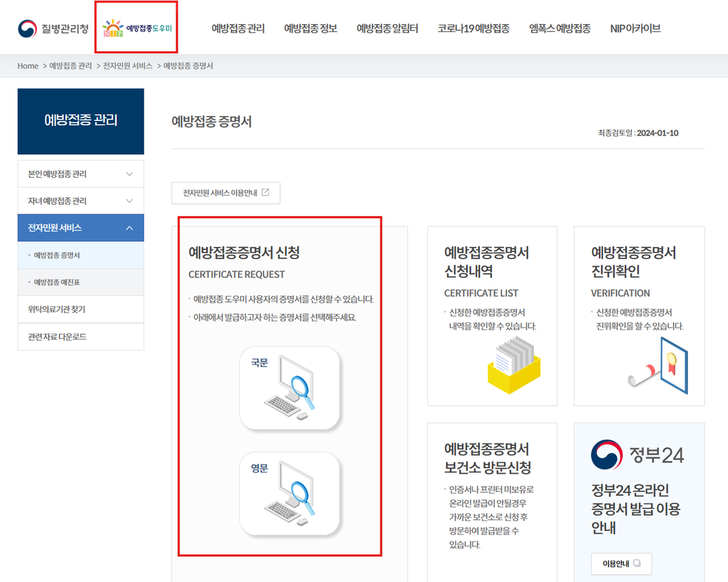Open 예방접종증명서 보건소 방문신청 card heading
The height and width of the screenshot is (582, 728).
[x=488, y=458]
